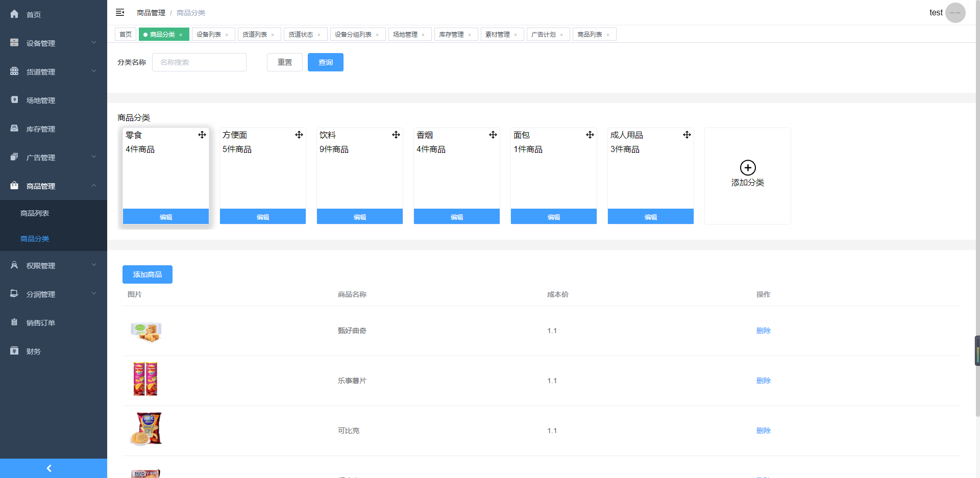This screenshot has height=478, width=980.
Task: Click 编辑 on the 零食 card
Action: tap(166, 216)
